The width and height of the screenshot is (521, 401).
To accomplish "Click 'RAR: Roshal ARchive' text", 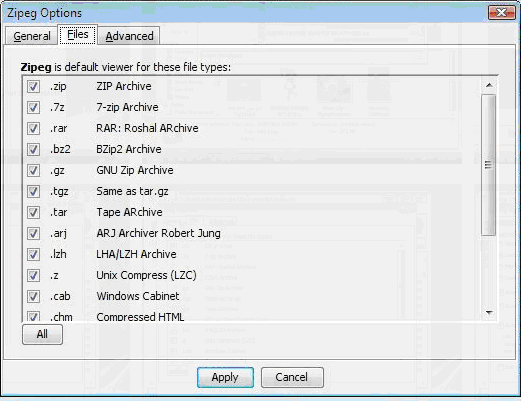I will click(x=147, y=128).
